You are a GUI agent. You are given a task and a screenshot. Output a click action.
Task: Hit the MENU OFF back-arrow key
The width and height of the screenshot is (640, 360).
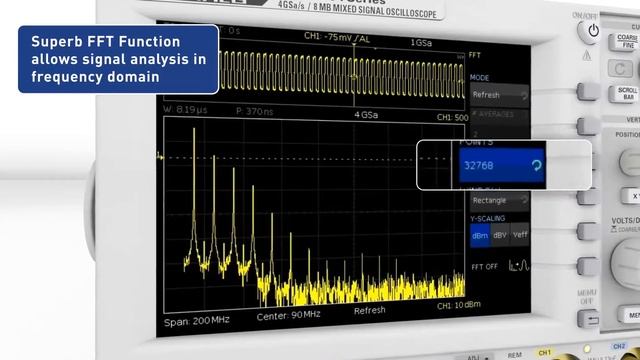(589, 318)
